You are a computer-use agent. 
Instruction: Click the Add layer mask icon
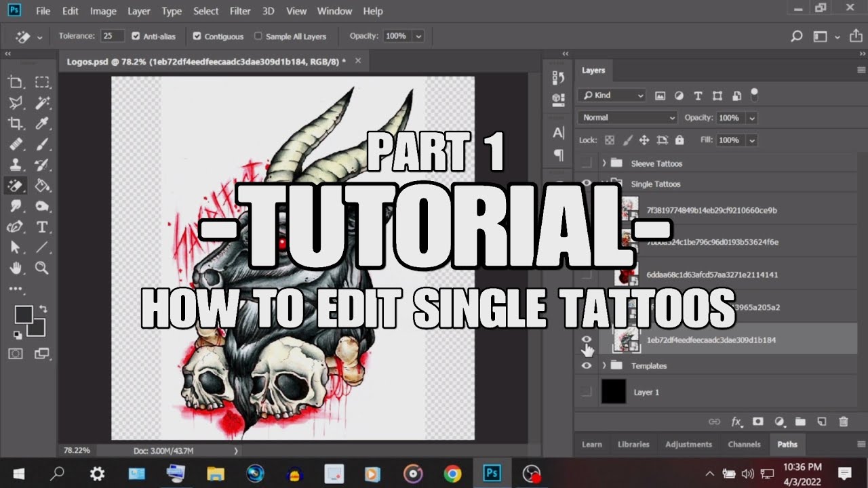[x=757, y=422]
